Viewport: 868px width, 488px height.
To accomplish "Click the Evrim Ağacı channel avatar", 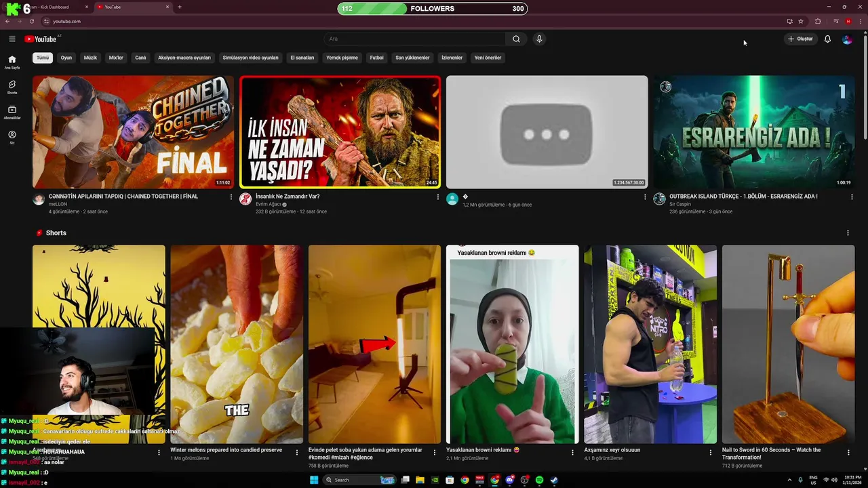I will pos(245,199).
